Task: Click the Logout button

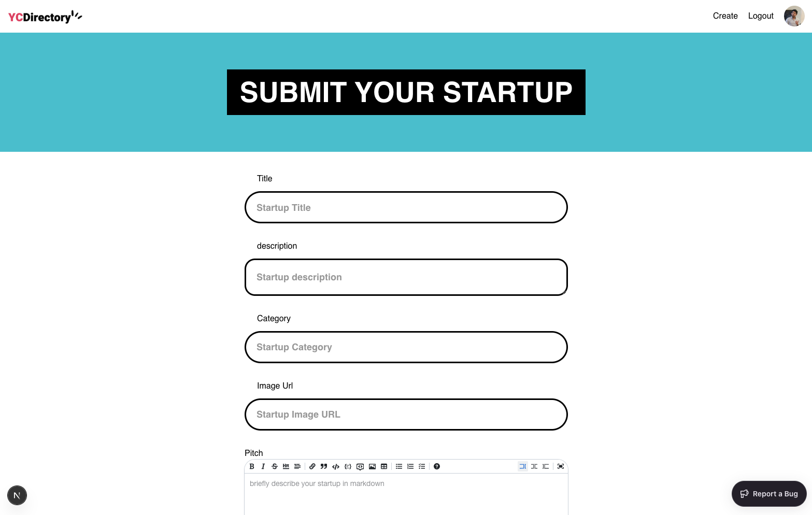Action: (761, 16)
